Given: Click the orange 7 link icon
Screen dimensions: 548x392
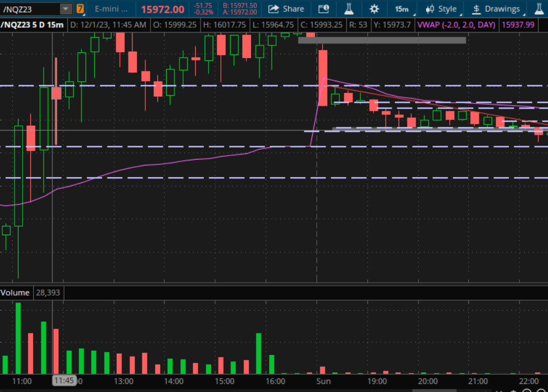Looking at the screenshot, I should coord(80,9).
